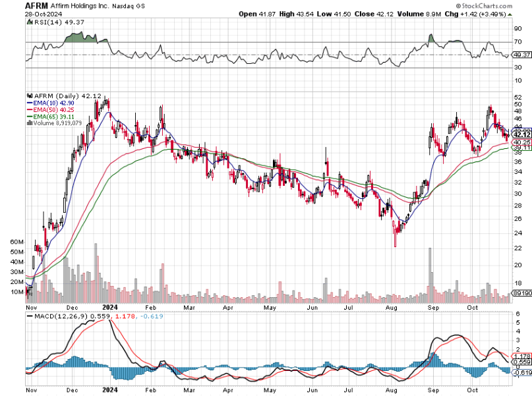The width and height of the screenshot is (532, 396).
Task: Click the 90 level on RSI axis
Action: tap(517, 28)
